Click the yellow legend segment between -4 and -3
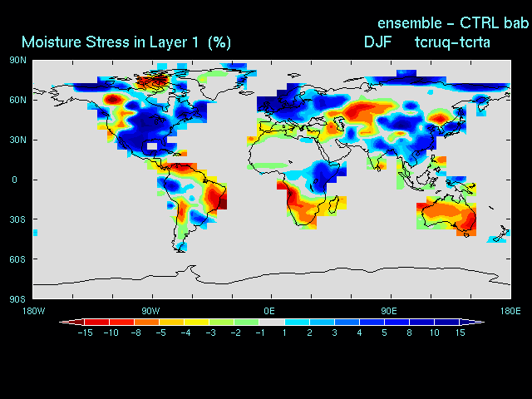The image size is (532, 399). (196, 322)
